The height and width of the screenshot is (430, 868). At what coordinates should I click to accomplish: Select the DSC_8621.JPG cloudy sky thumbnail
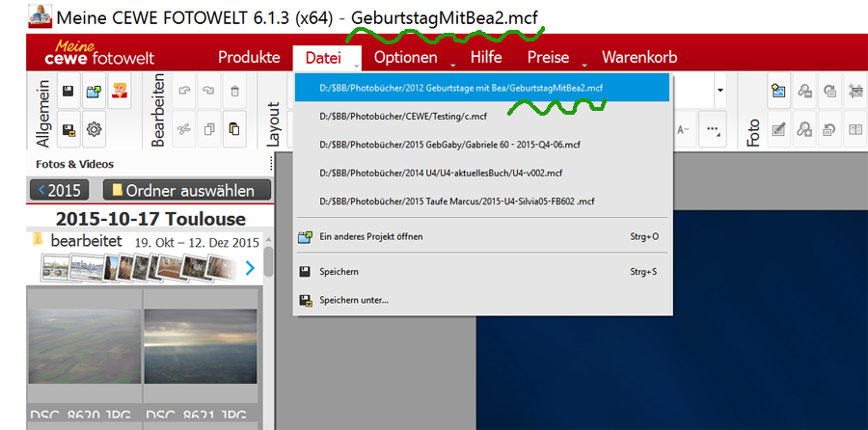pyautogui.click(x=201, y=346)
